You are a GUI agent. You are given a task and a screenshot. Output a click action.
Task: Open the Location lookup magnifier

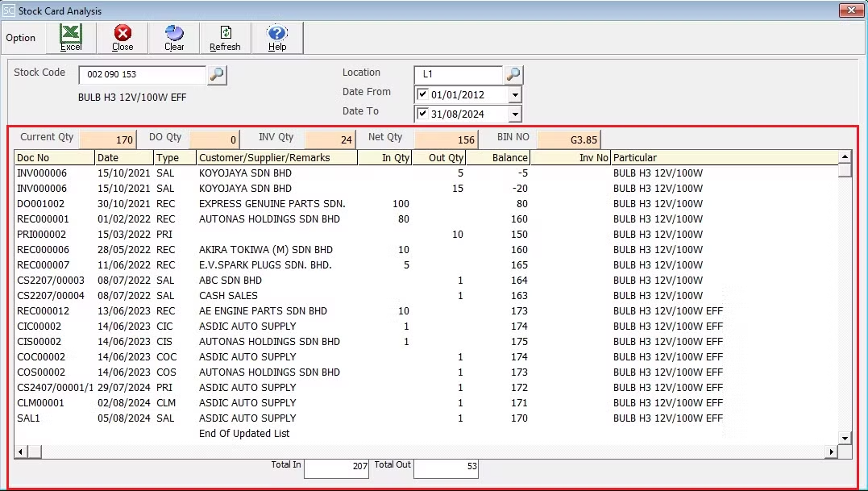coord(513,74)
